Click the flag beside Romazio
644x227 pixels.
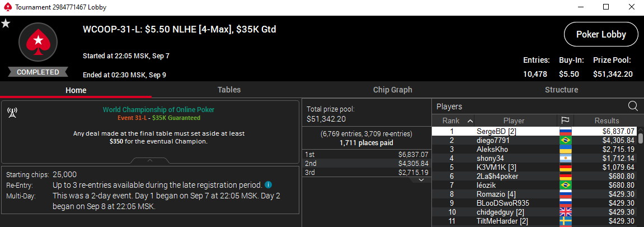pyautogui.click(x=566, y=194)
